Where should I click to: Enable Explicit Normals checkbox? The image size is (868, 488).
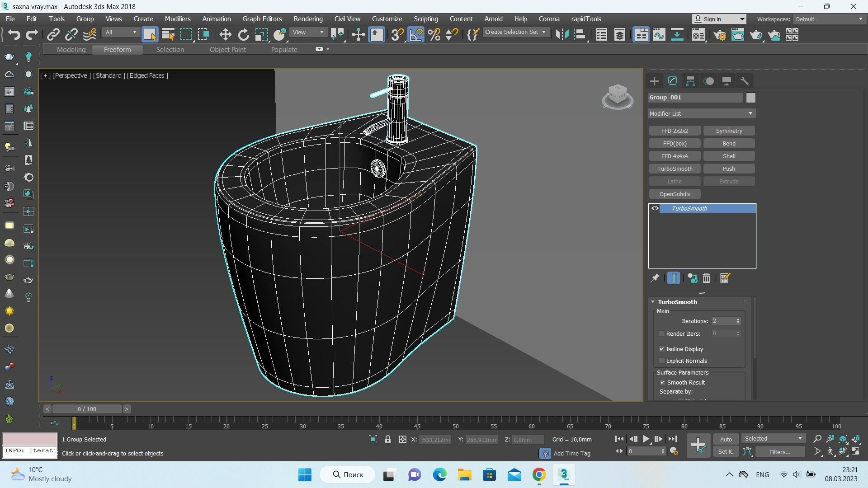[662, 361]
